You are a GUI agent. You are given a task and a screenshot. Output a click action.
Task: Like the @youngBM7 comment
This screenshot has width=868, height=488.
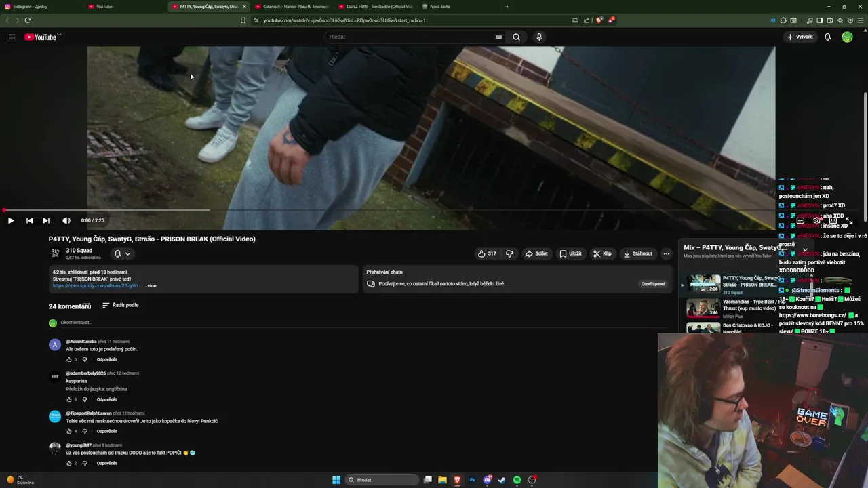tap(69, 463)
